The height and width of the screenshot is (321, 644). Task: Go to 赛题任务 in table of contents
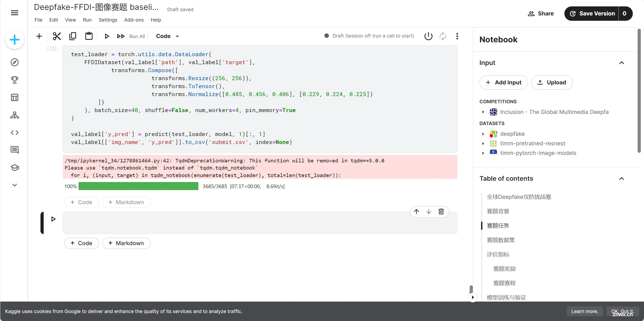click(498, 226)
